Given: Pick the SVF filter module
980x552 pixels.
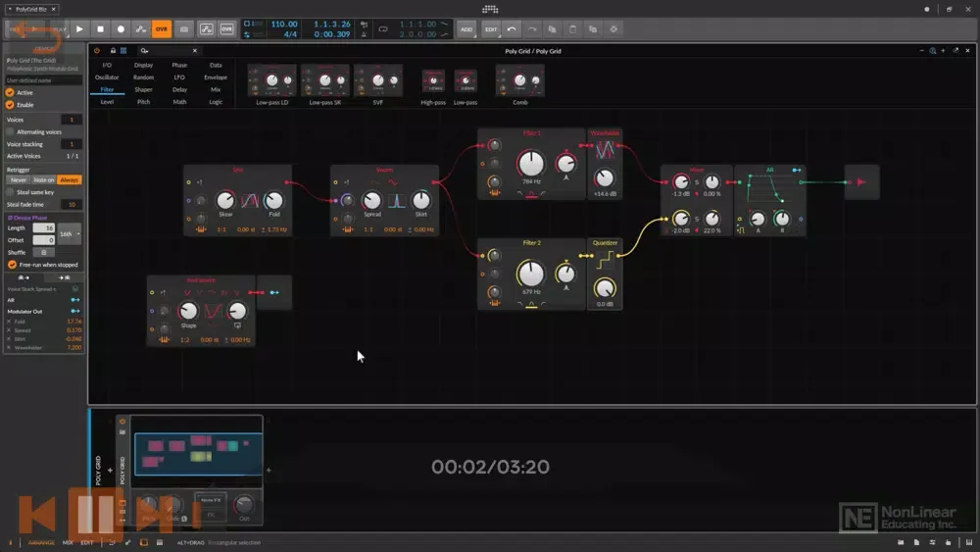Looking at the screenshot, I should (378, 83).
